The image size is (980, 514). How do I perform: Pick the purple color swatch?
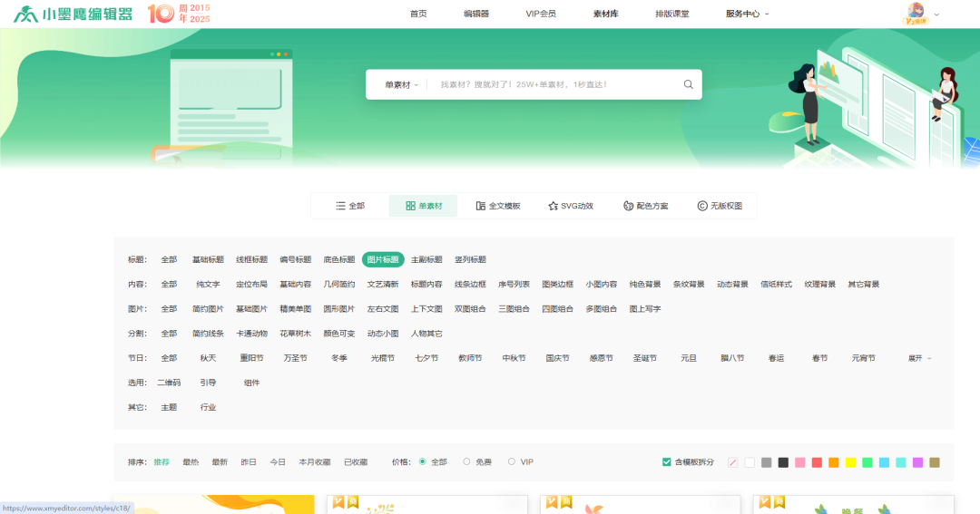[x=917, y=463]
